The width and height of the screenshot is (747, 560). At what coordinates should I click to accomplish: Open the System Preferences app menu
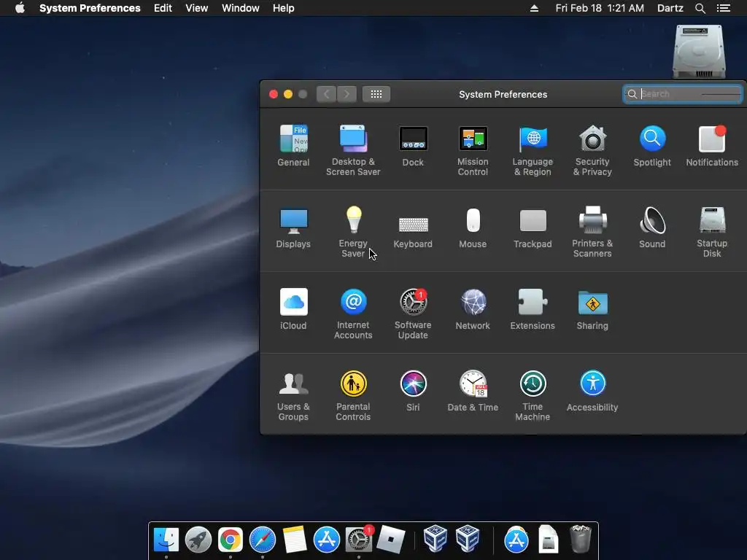click(x=90, y=8)
